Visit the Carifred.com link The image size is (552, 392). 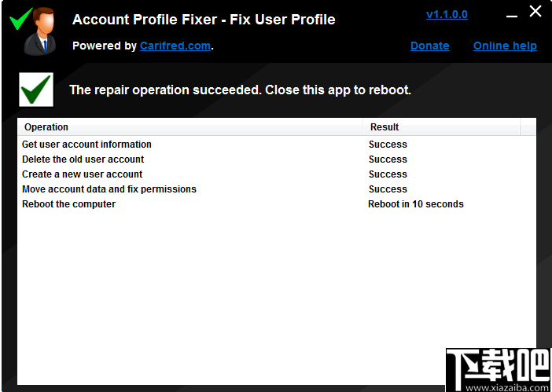[175, 46]
